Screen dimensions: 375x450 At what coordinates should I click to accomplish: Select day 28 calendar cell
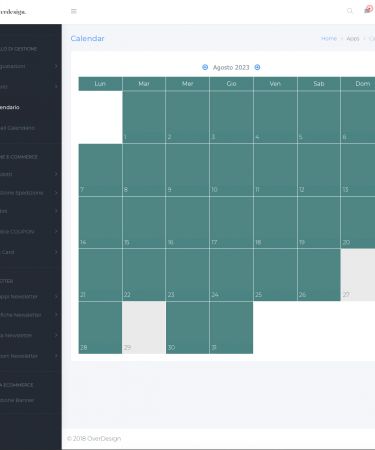(100, 328)
